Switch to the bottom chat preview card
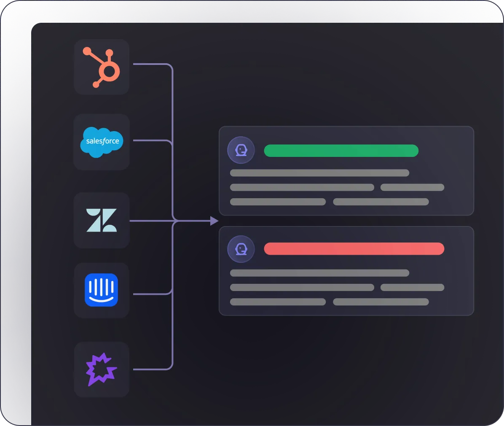504x426 pixels. pos(346,271)
